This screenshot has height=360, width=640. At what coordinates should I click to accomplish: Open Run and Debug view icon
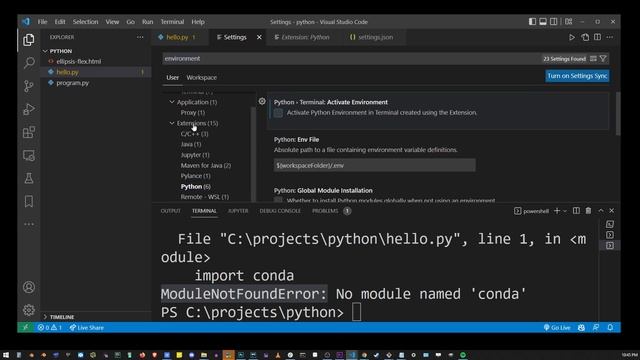pyautogui.click(x=29, y=109)
